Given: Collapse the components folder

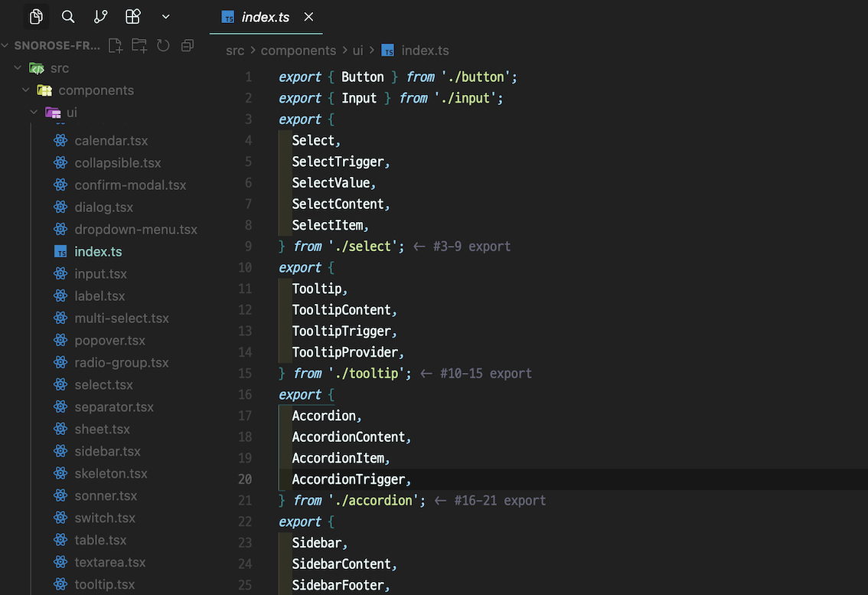Looking at the screenshot, I should tap(25, 90).
